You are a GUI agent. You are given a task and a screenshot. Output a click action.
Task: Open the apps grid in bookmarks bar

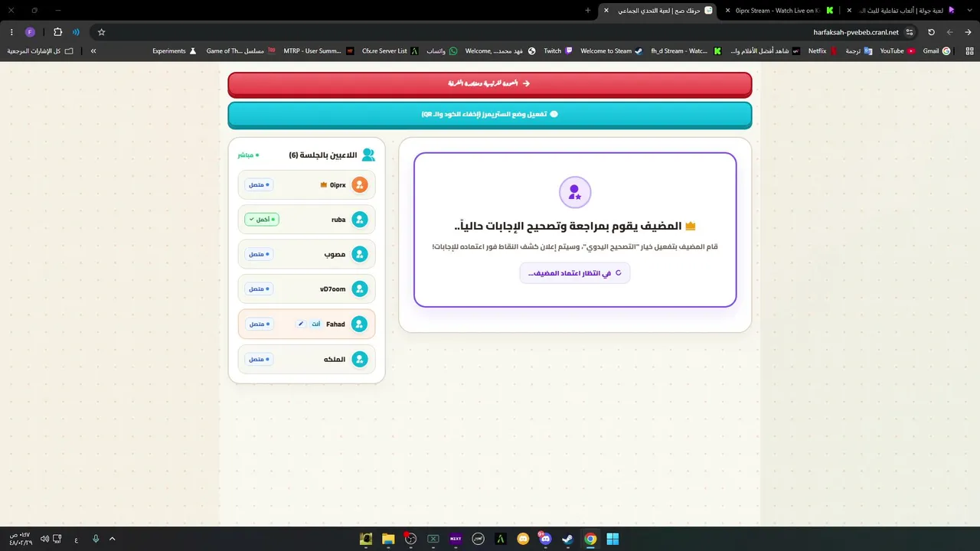(969, 51)
